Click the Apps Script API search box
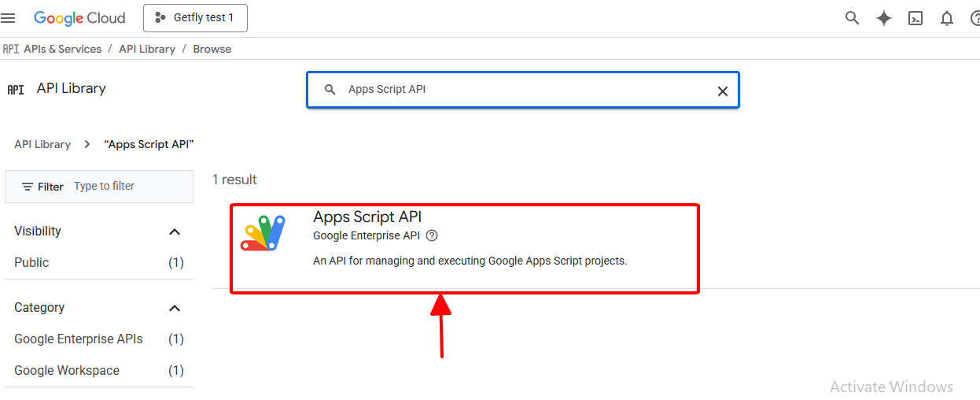The image size is (980, 400). click(519, 90)
